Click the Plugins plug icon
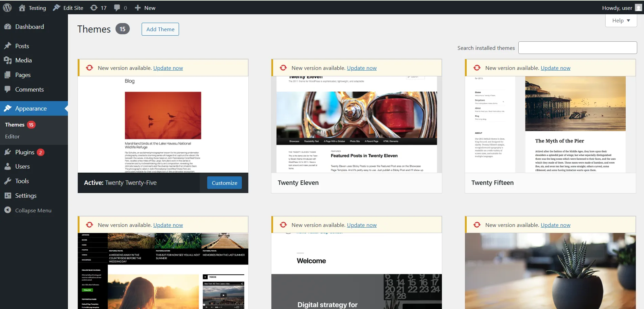The image size is (644, 309). pos(8,152)
